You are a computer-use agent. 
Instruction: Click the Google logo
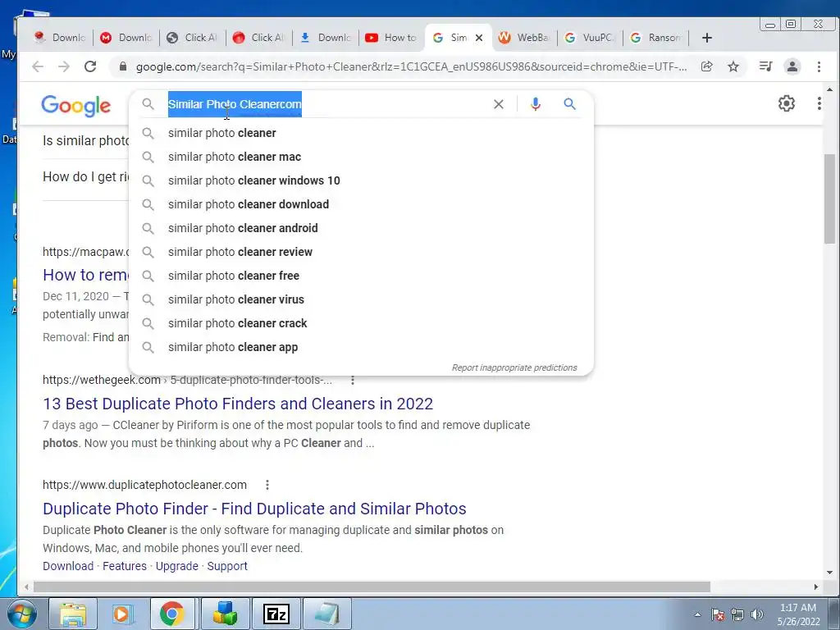pyautogui.click(x=76, y=106)
